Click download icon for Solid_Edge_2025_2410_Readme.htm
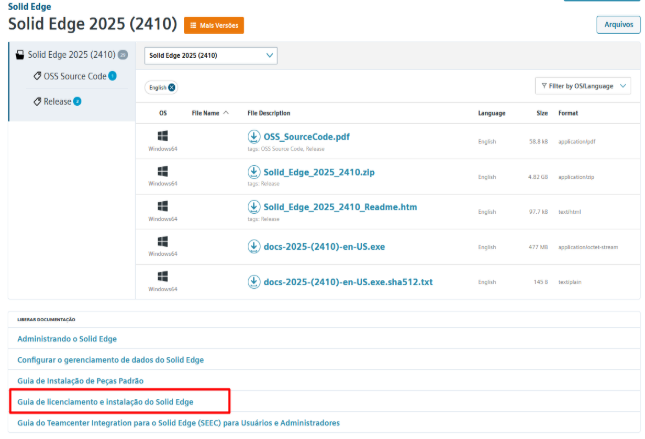The height and width of the screenshot is (439, 645). click(x=254, y=207)
